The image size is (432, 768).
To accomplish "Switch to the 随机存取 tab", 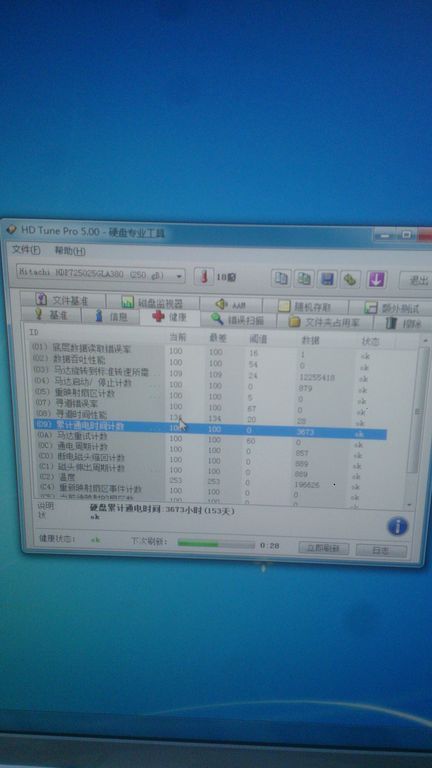I will click(x=305, y=307).
